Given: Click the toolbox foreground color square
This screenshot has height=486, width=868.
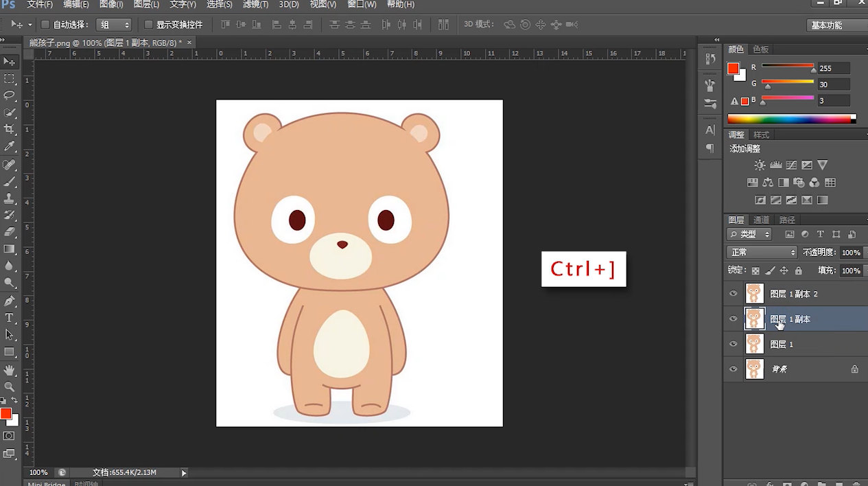Looking at the screenshot, I should pyautogui.click(x=5, y=413).
